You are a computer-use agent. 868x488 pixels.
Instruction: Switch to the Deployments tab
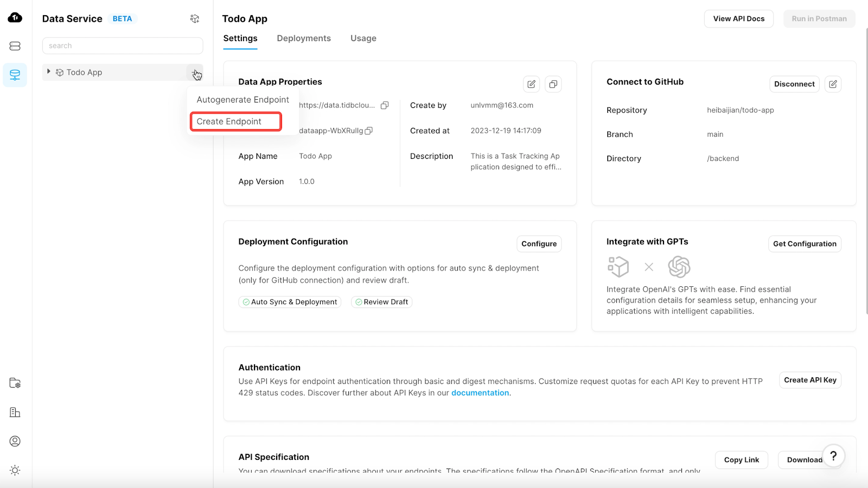coord(304,38)
